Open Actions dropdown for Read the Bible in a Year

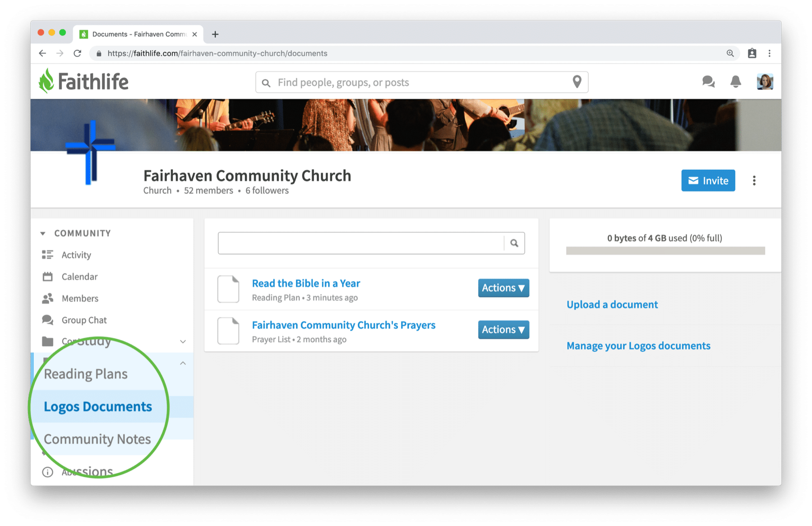click(503, 288)
